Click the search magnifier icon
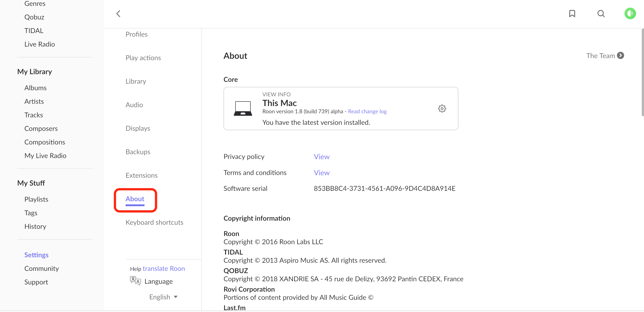644x312 pixels. (601, 14)
